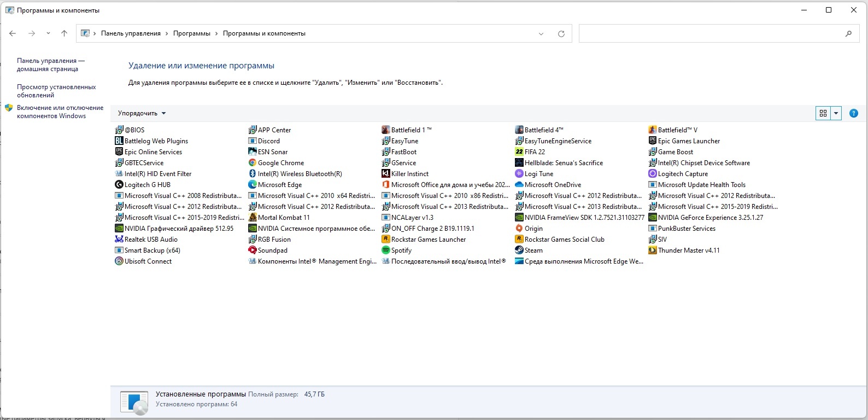The height and width of the screenshot is (420, 868).
Task: Click Программы breadcrumb item
Action: click(192, 33)
